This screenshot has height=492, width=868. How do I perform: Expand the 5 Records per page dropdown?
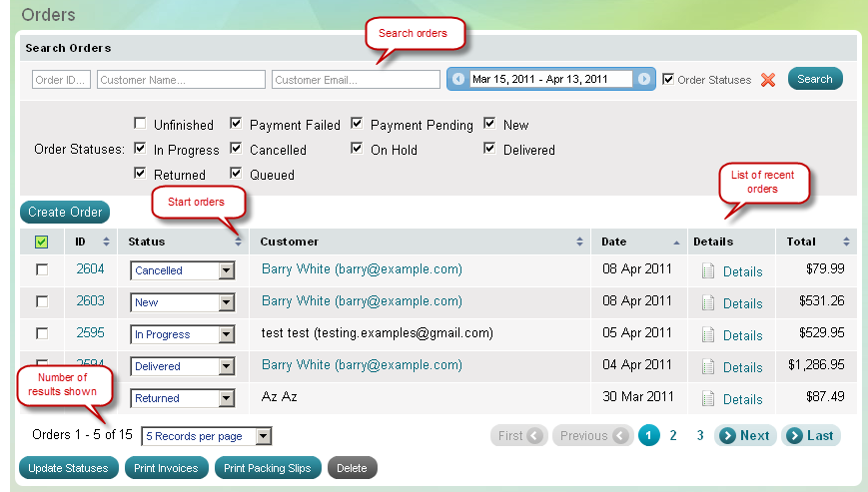(x=263, y=436)
